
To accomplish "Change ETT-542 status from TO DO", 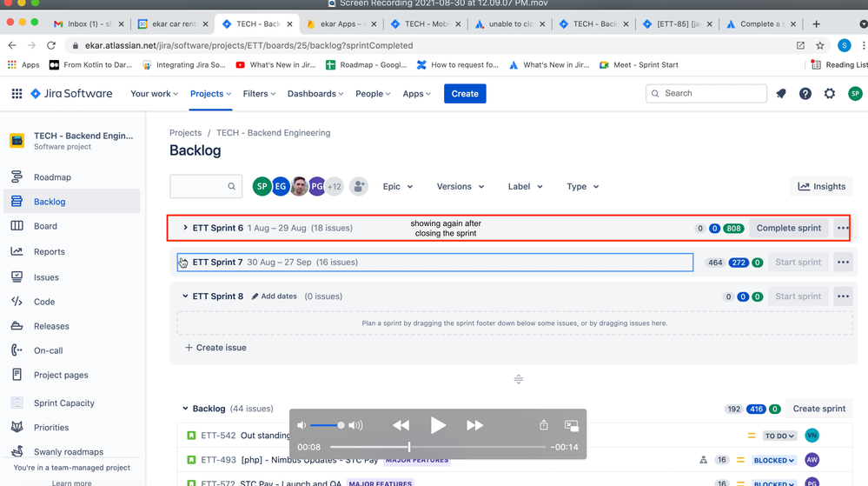I will pyautogui.click(x=779, y=436).
